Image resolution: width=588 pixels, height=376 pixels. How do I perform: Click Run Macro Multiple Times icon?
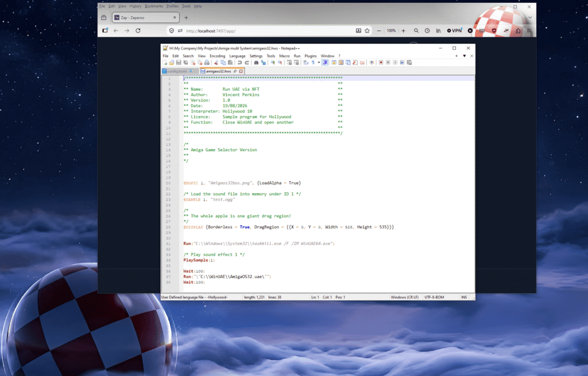click(402, 62)
